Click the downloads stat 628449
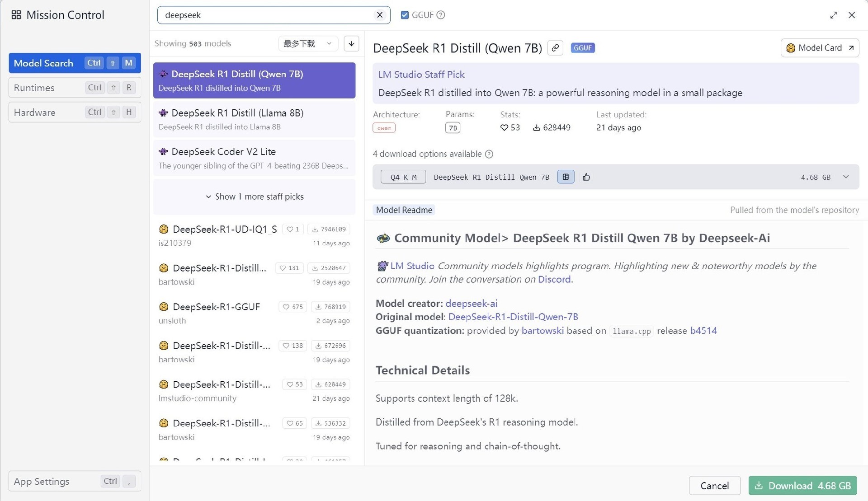This screenshot has height=501, width=868. coord(552,128)
